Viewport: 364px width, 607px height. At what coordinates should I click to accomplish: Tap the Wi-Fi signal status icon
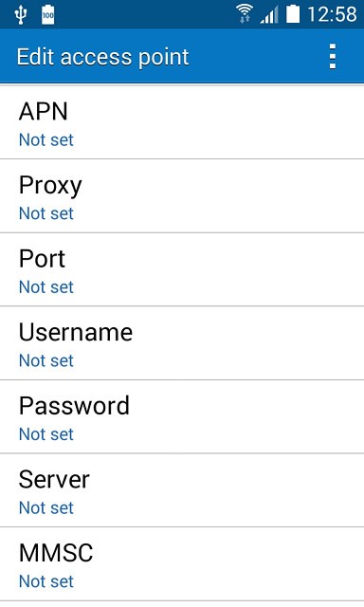coord(244,14)
